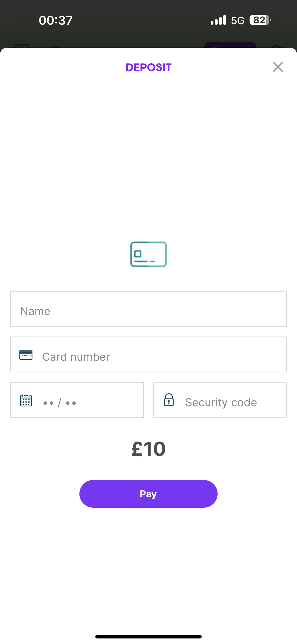The image size is (297, 644).
Task: Click the large credit card illustration
Action: click(148, 254)
